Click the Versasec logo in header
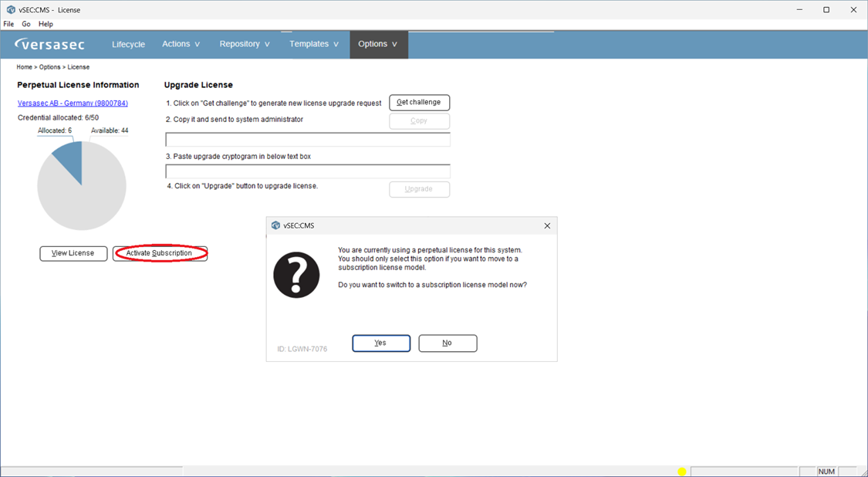This screenshot has height=477, width=868. click(x=49, y=44)
